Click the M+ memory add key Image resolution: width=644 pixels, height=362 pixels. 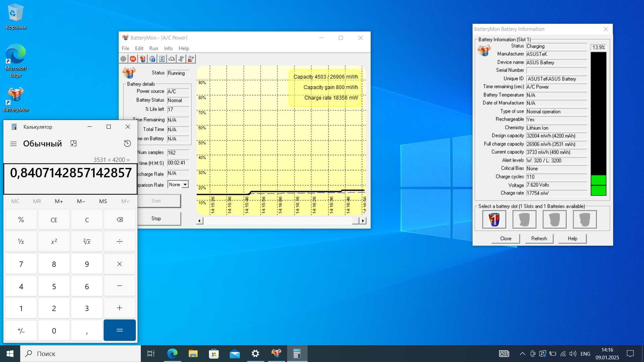click(x=59, y=201)
